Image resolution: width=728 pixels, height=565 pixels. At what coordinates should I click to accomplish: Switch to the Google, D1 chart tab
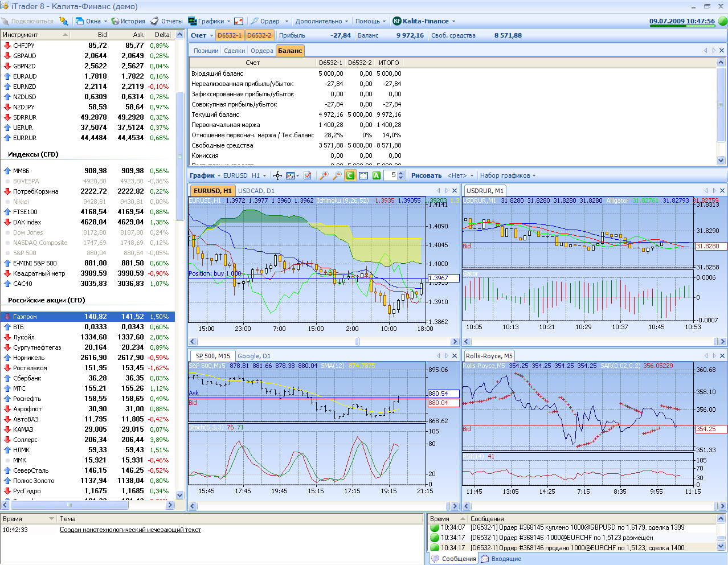pyautogui.click(x=254, y=356)
